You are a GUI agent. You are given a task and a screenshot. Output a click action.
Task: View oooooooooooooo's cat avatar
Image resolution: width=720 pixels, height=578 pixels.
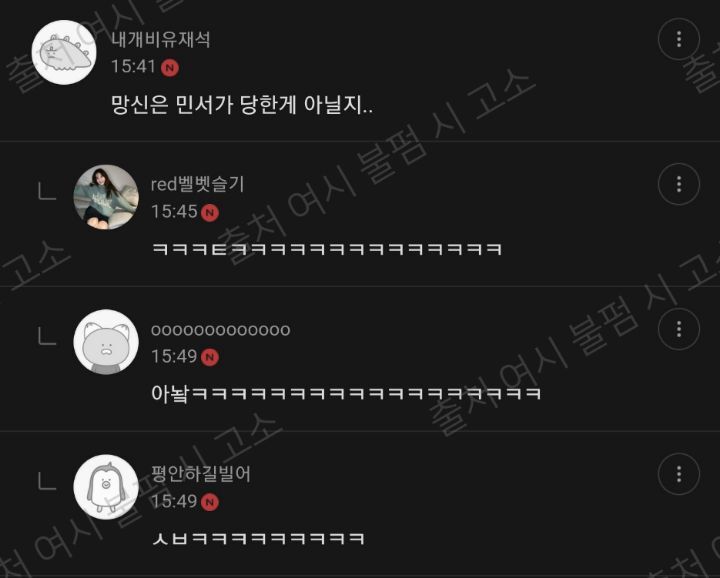(x=106, y=342)
